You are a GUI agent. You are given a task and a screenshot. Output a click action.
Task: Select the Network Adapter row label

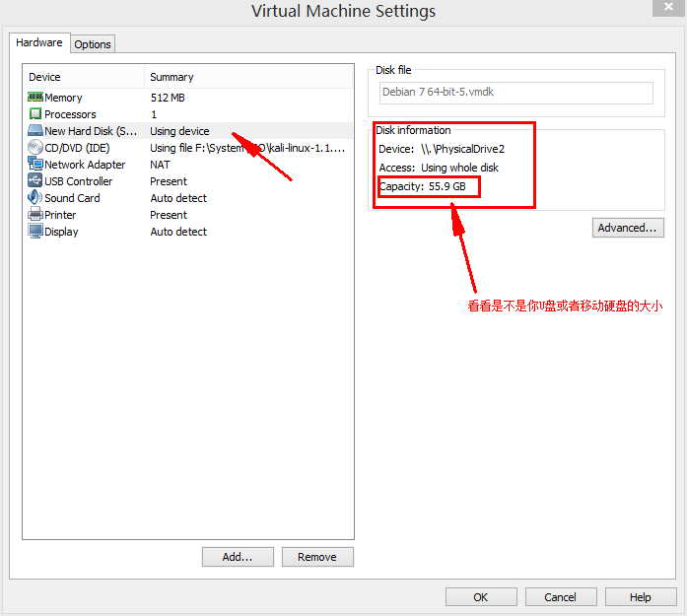point(85,165)
